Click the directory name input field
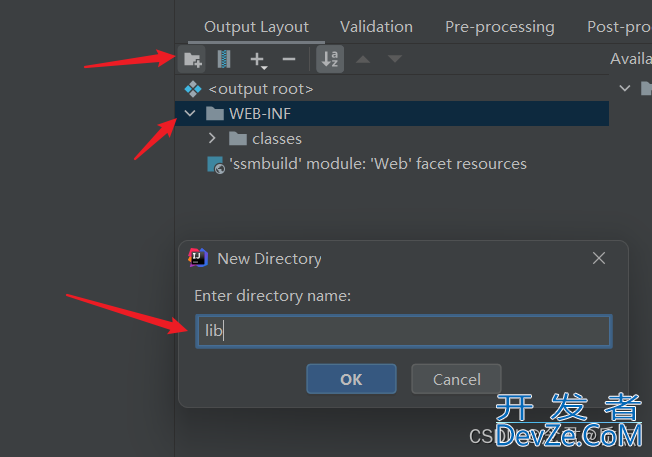 pos(404,331)
